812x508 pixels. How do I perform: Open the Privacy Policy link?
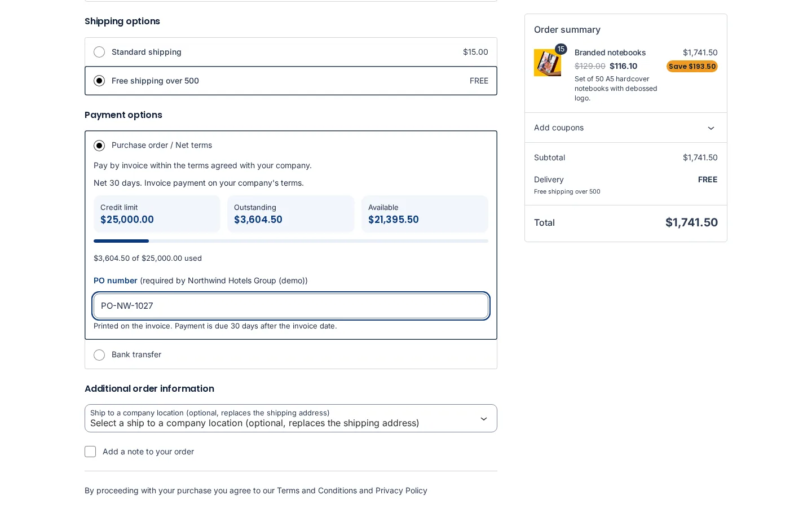tap(401, 491)
